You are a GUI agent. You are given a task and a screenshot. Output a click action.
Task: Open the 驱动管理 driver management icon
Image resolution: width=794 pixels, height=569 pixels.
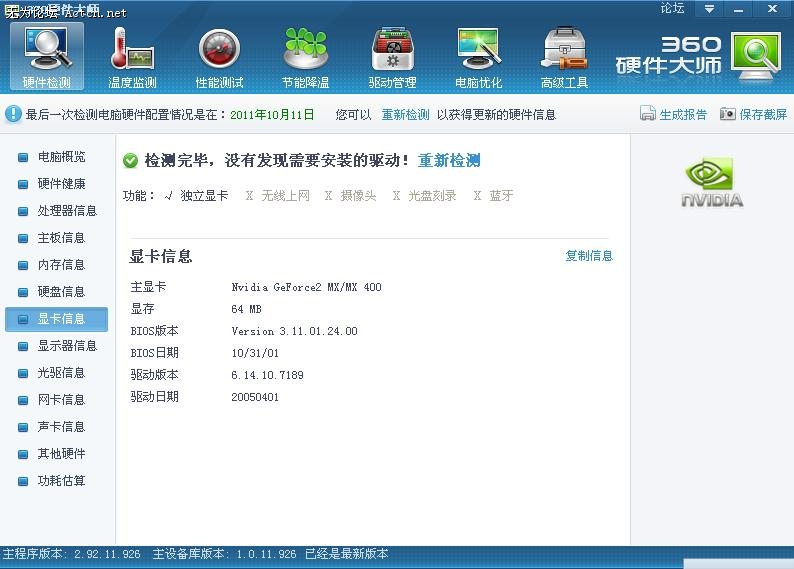[x=392, y=49]
